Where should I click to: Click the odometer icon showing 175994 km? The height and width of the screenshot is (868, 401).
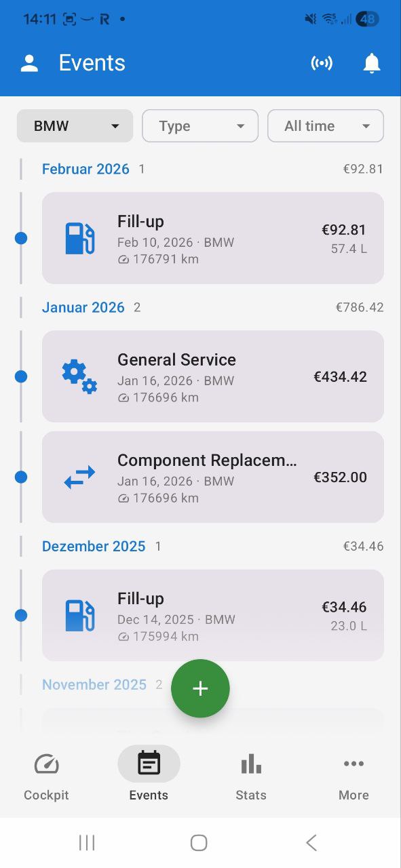(x=123, y=636)
